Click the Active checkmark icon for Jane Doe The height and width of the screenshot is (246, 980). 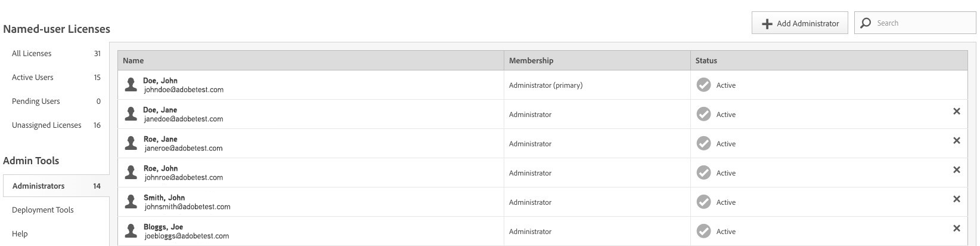[703, 114]
